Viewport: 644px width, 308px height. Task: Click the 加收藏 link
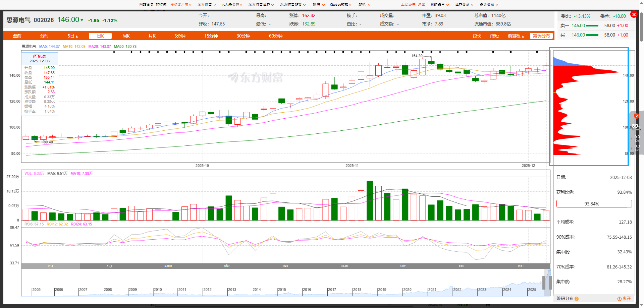tap(161, 5)
